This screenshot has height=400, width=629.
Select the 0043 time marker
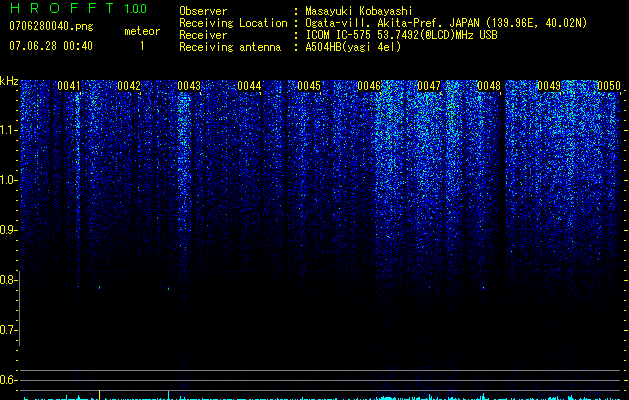click(189, 86)
